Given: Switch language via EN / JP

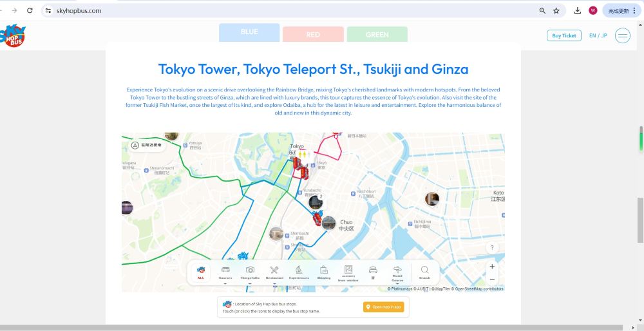Looking at the screenshot, I should [598, 35].
